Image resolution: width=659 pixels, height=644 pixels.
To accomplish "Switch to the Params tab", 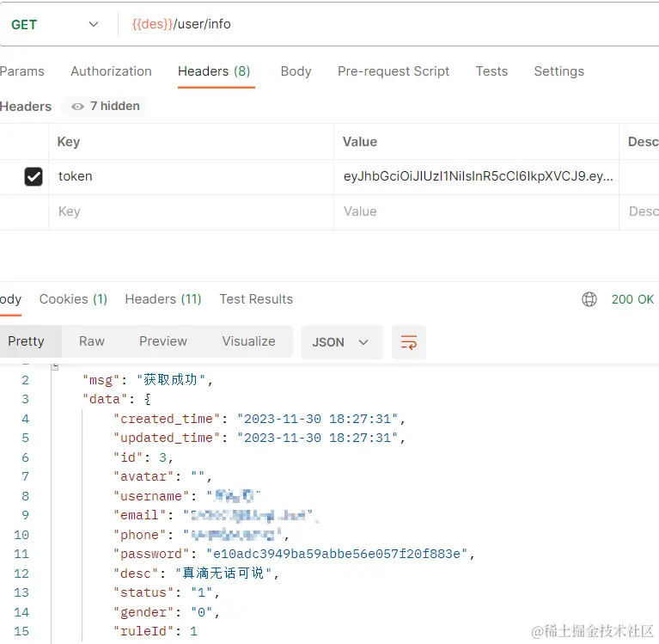I will point(21,71).
